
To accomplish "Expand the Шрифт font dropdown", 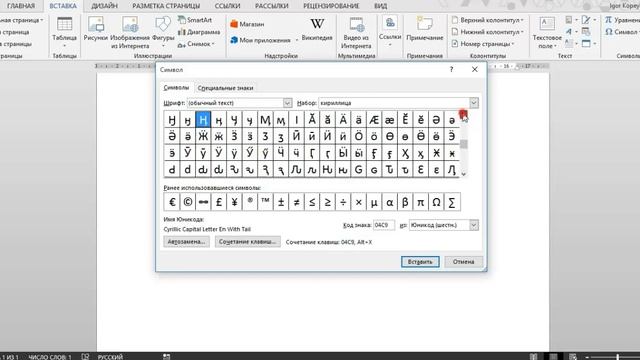I will (287, 103).
